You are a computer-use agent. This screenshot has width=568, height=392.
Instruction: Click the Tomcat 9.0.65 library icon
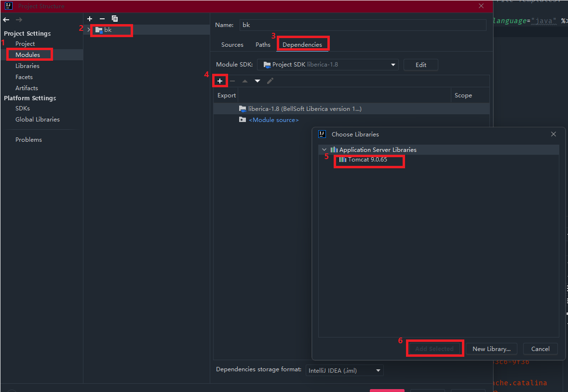tap(343, 160)
